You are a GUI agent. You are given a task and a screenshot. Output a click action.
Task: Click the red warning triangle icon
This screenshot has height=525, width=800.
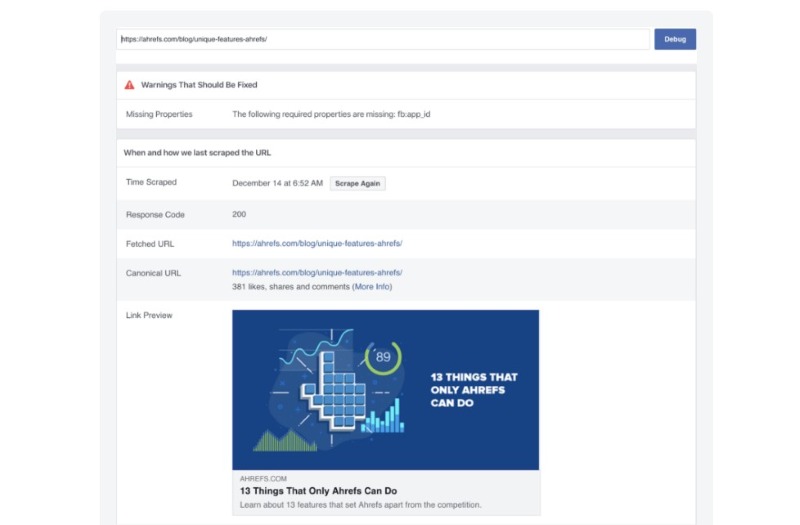130,85
